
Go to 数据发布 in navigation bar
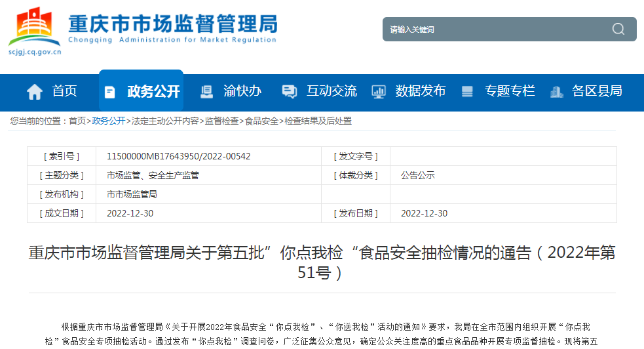[x=420, y=91]
